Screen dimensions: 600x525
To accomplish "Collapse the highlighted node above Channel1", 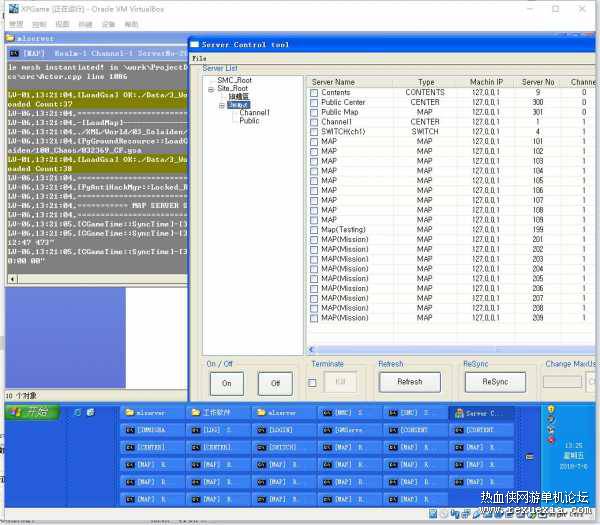I will (x=222, y=106).
